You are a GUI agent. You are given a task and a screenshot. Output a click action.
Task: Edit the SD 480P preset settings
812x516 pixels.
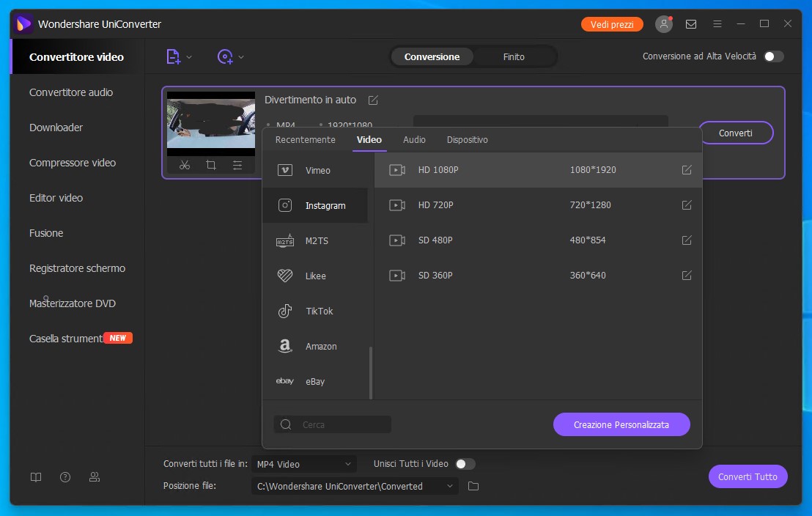coord(687,240)
